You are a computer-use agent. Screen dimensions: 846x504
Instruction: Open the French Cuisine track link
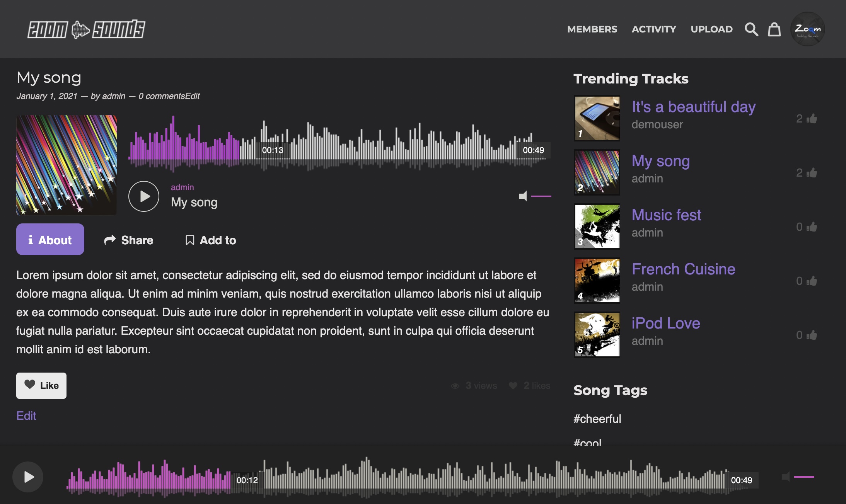[683, 269]
